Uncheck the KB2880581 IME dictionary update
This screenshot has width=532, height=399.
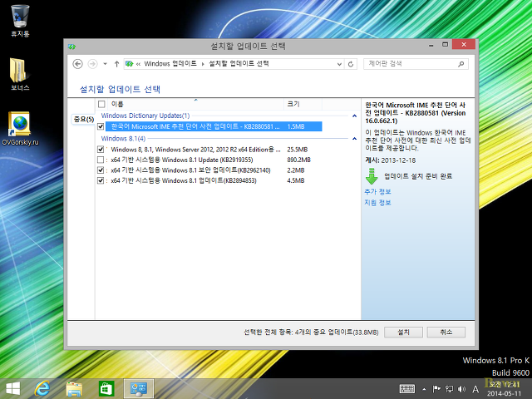click(x=101, y=126)
